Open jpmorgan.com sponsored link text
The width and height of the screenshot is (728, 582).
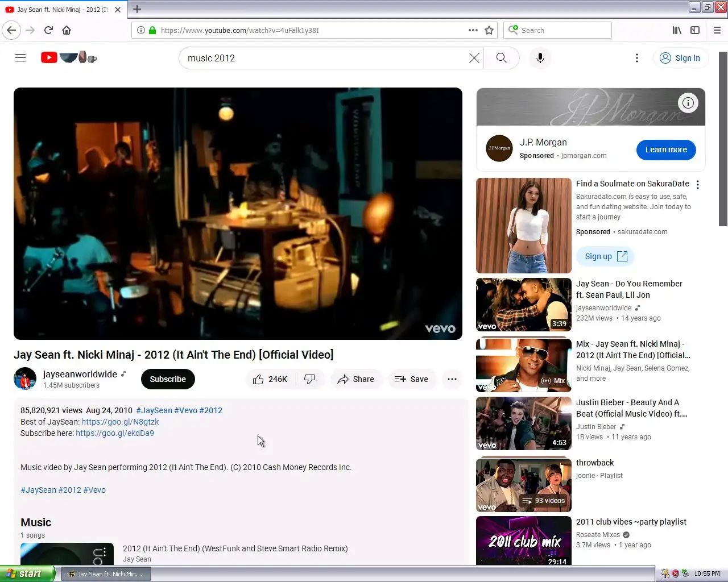tap(584, 156)
